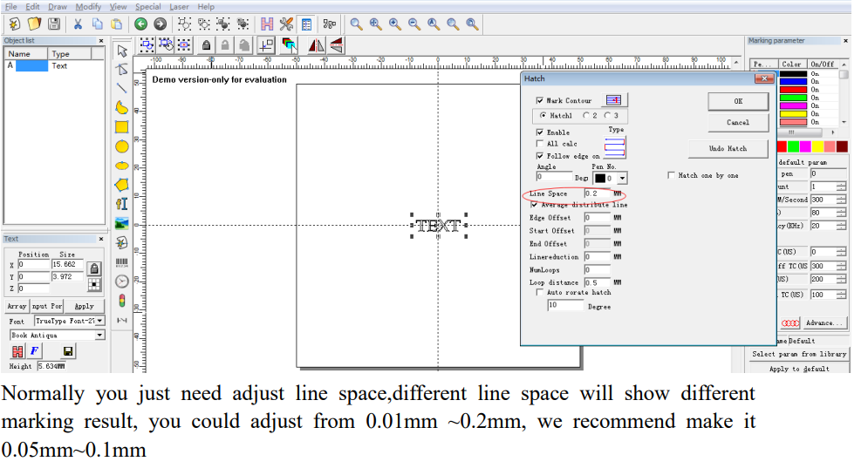Image resolution: width=868 pixels, height=475 pixels.
Task: Toggle Average distribute line checkbox
Action: tap(534, 205)
